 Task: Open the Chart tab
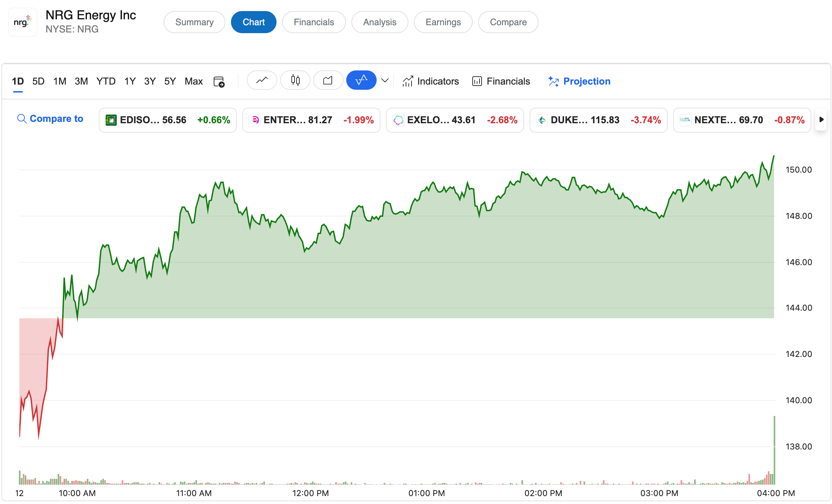click(253, 22)
